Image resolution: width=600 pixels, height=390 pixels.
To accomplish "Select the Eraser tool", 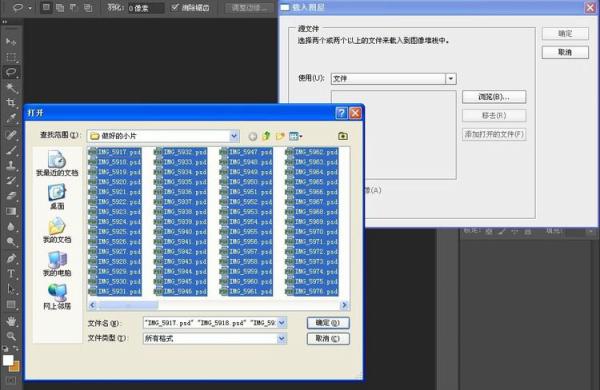I will (11, 196).
